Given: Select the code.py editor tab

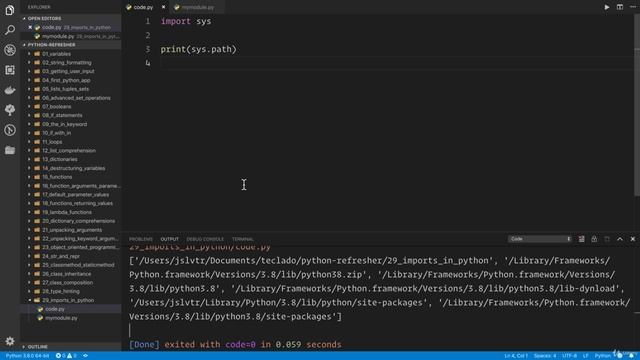Looking at the screenshot, I should 143,7.
